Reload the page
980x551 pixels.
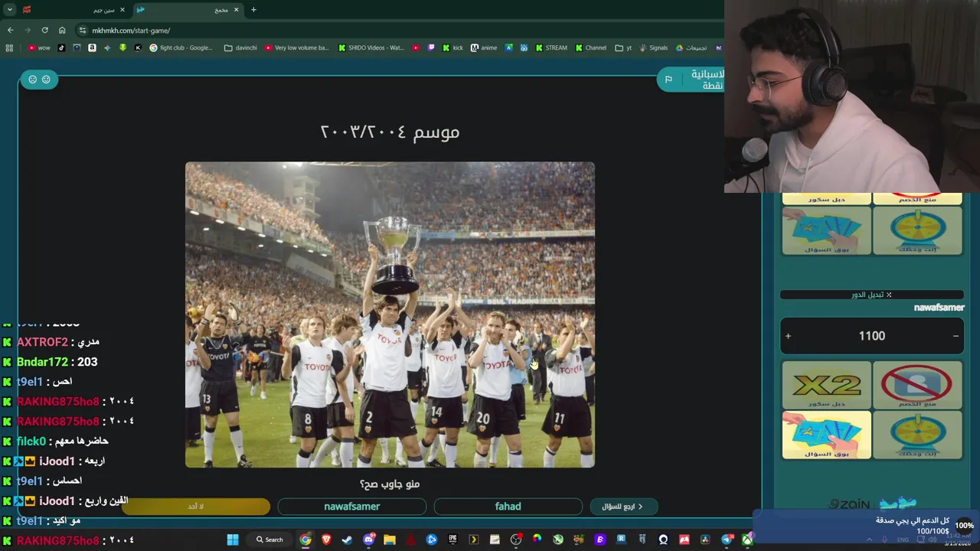[44, 30]
